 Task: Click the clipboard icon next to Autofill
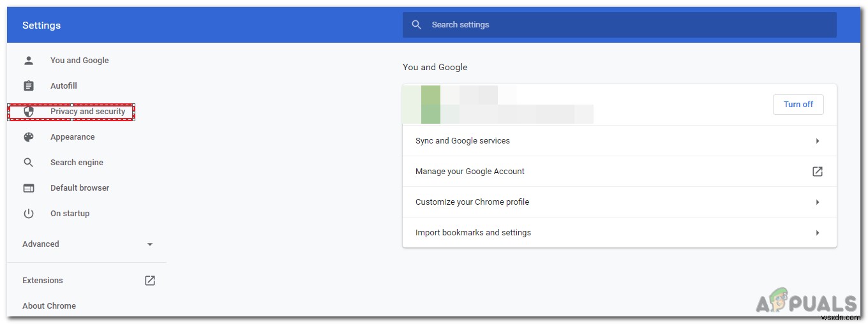click(x=29, y=86)
